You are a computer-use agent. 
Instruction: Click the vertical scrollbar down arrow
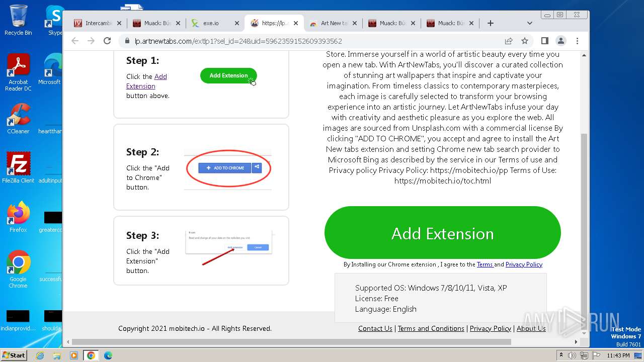coord(584,332)
